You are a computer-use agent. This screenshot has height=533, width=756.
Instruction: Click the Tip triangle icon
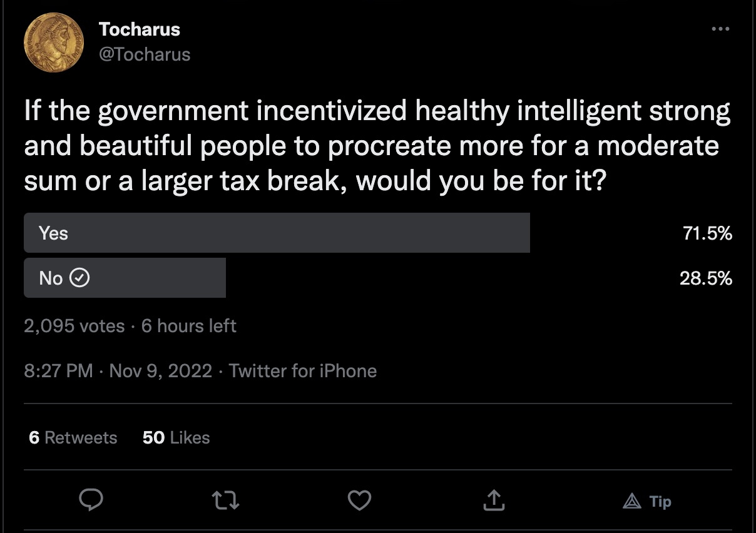tap(632, 501)
